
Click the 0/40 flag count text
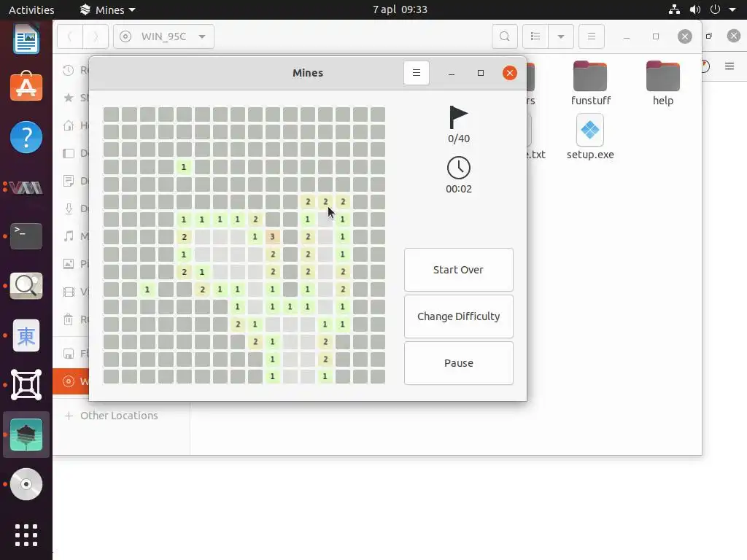458,139
